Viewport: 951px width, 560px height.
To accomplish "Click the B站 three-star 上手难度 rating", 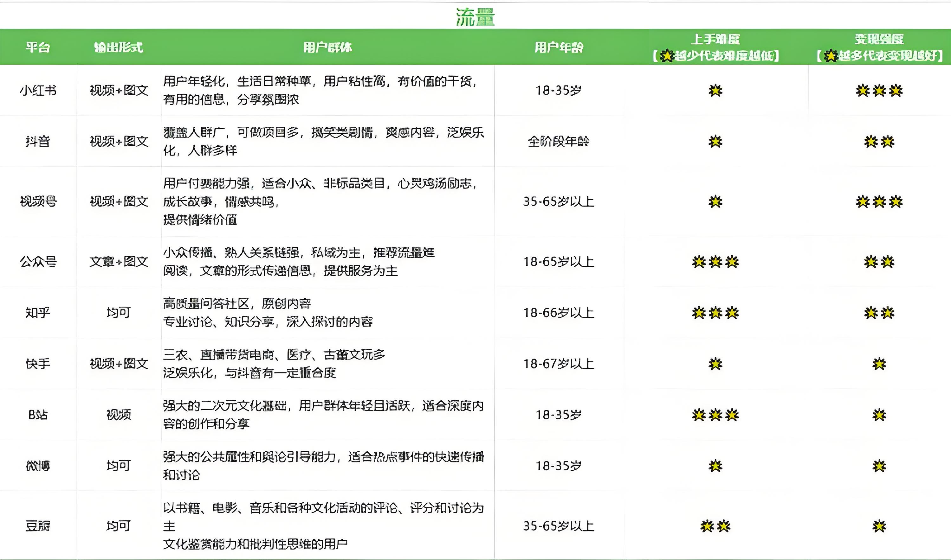I will click(715, 415).
